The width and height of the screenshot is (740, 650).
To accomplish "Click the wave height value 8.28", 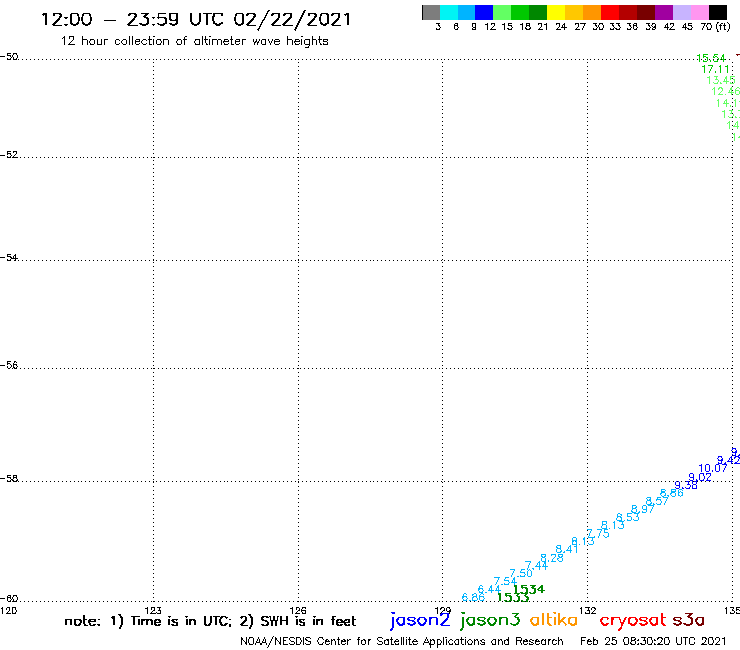I will (x=552, y=558).
